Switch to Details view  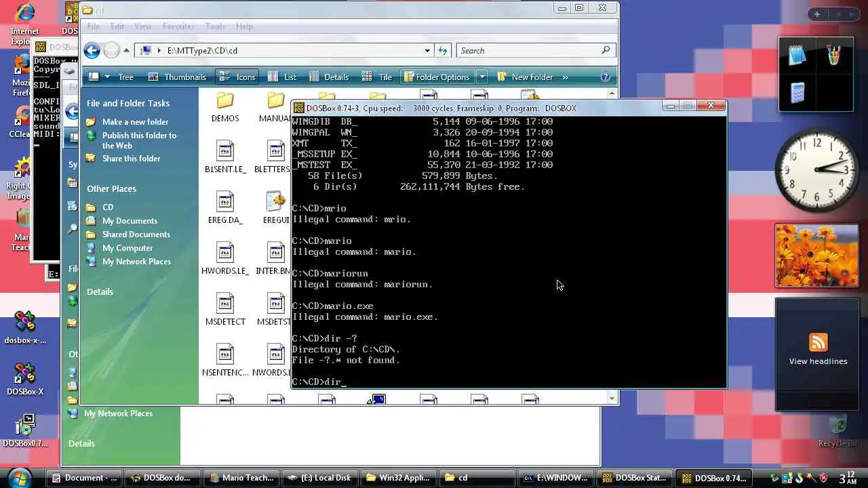click(x=328, y=77)
